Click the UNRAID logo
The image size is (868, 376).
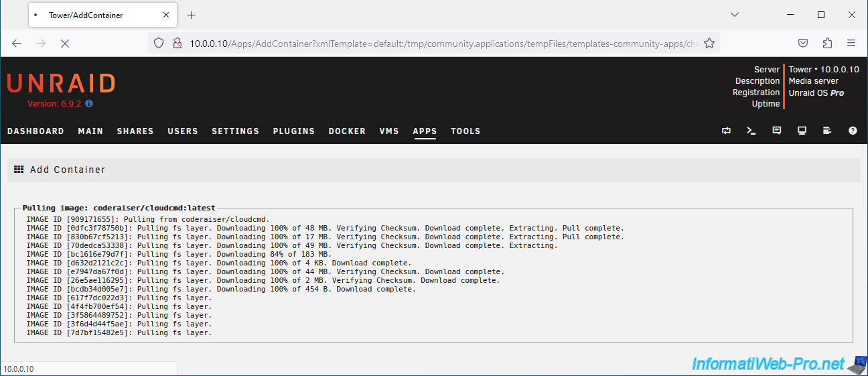pyautogui.click(x=61, y=83)
